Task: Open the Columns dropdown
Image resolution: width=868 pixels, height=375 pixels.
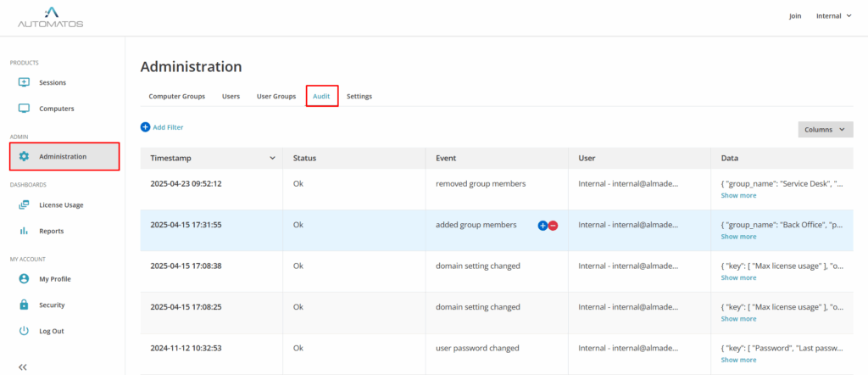Action: (x=825, y=130)
